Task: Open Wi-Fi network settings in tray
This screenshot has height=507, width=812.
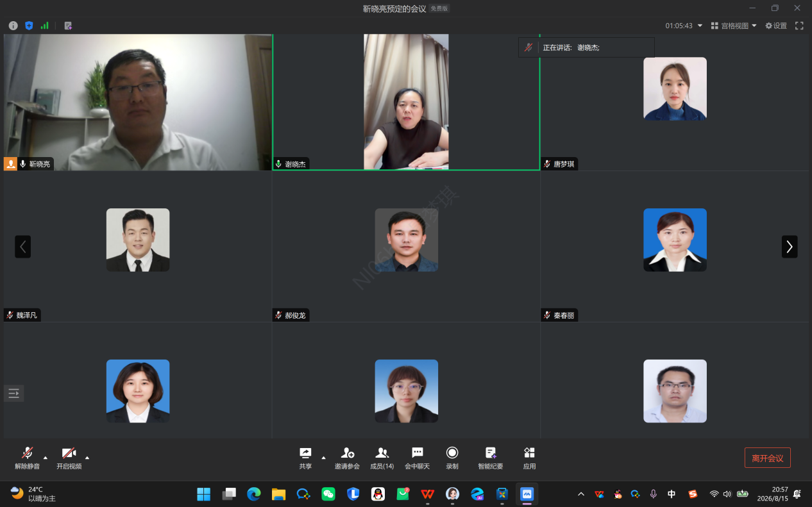Action: click(714, 494)
